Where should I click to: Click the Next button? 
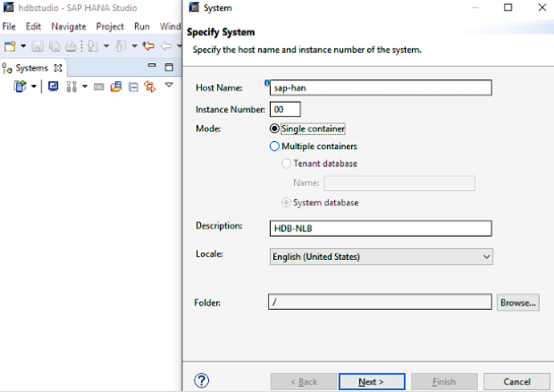[372, 381]
